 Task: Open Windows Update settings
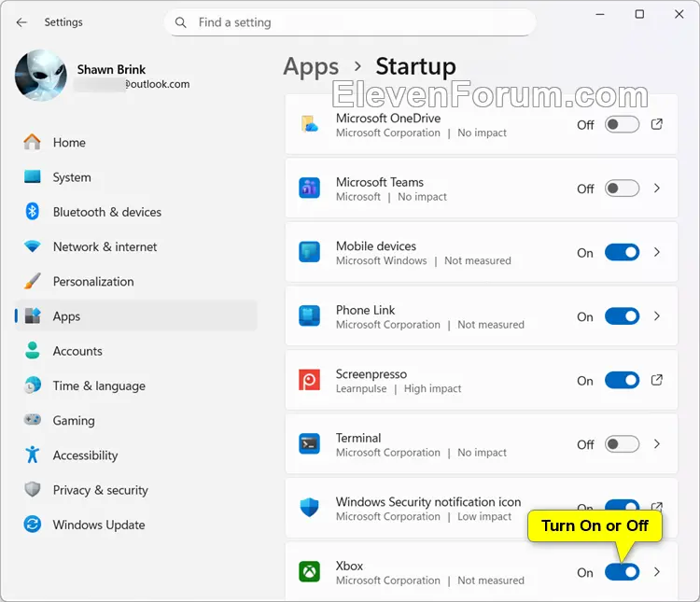click(136, 525)
